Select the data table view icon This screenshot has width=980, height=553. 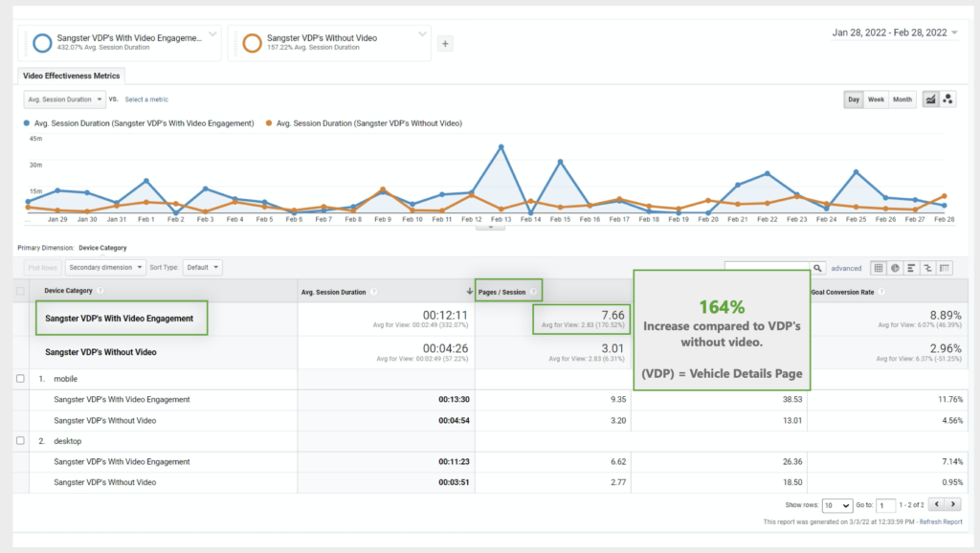pyautogui.click(x=879, y=268)
